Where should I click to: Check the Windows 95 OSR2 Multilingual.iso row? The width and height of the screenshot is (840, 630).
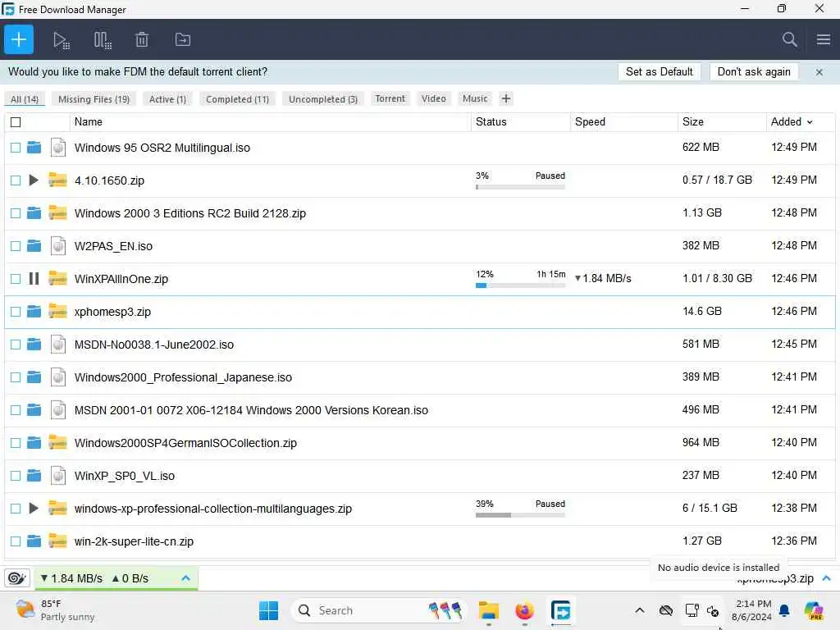coord(16,148)
